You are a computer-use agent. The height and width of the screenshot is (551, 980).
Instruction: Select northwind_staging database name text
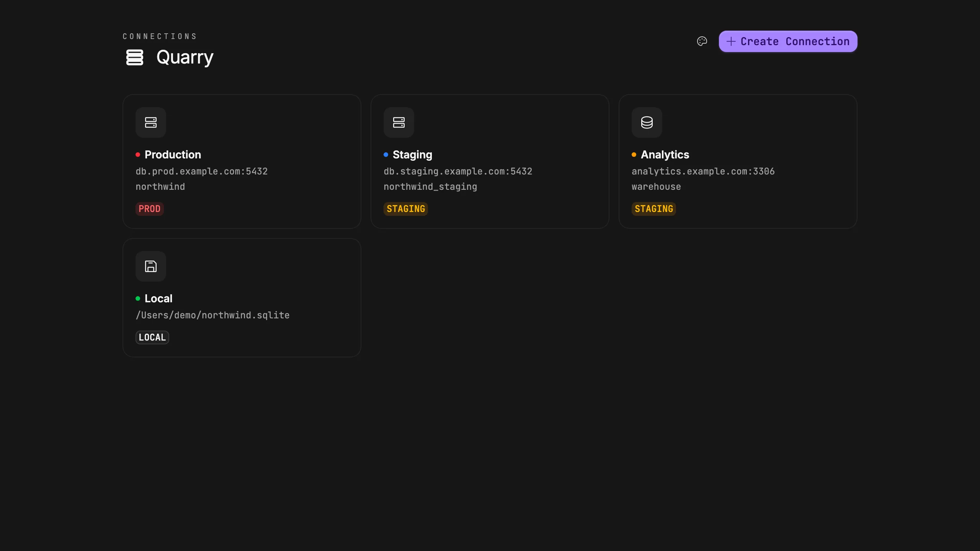[430, 187]
